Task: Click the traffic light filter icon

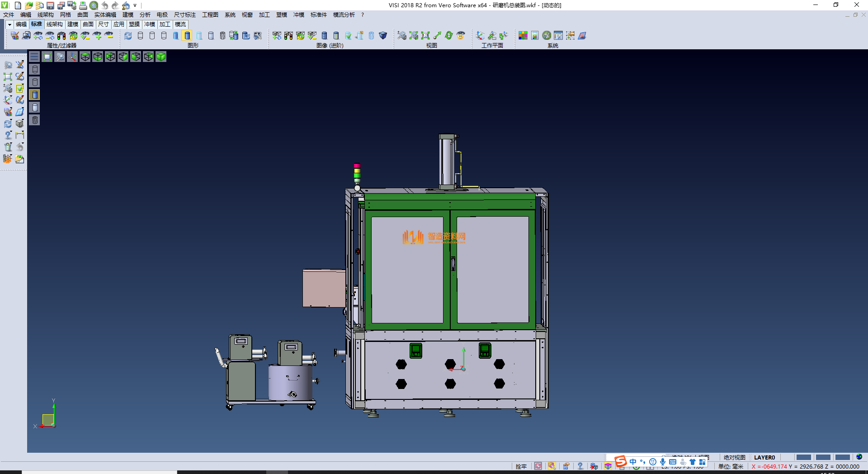Action: pyautogui.click(x=61, y=35)
